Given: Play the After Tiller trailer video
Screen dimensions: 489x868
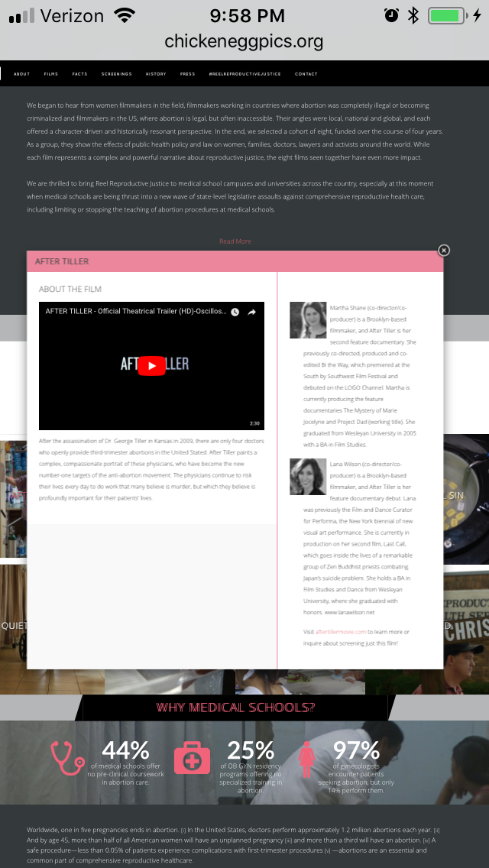Looking at the screenshot, I should (151, 366).
